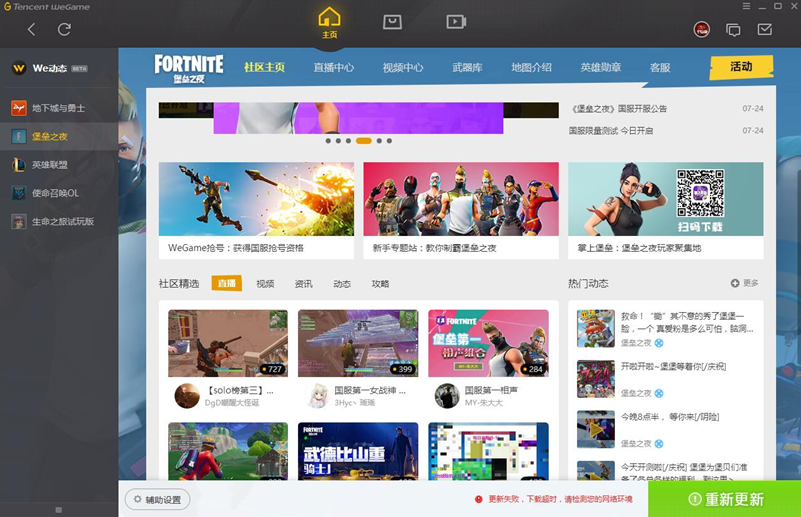Click sidebar bottom collapse handle
801x517 pixels.
(59, 510)
